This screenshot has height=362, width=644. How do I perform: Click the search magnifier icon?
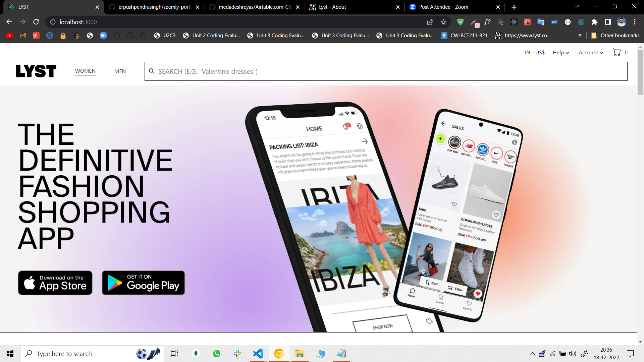[x=152, y=71]
